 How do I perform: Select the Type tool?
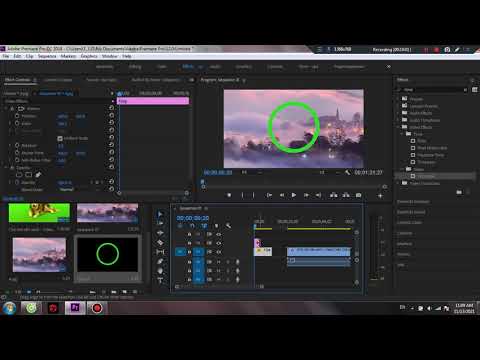point(160,280)
